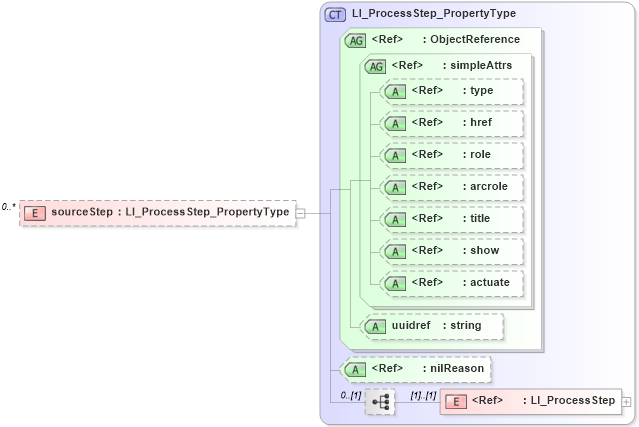
Task: Click the A icon of actuate attribute
Action: [x=395, y=284]
